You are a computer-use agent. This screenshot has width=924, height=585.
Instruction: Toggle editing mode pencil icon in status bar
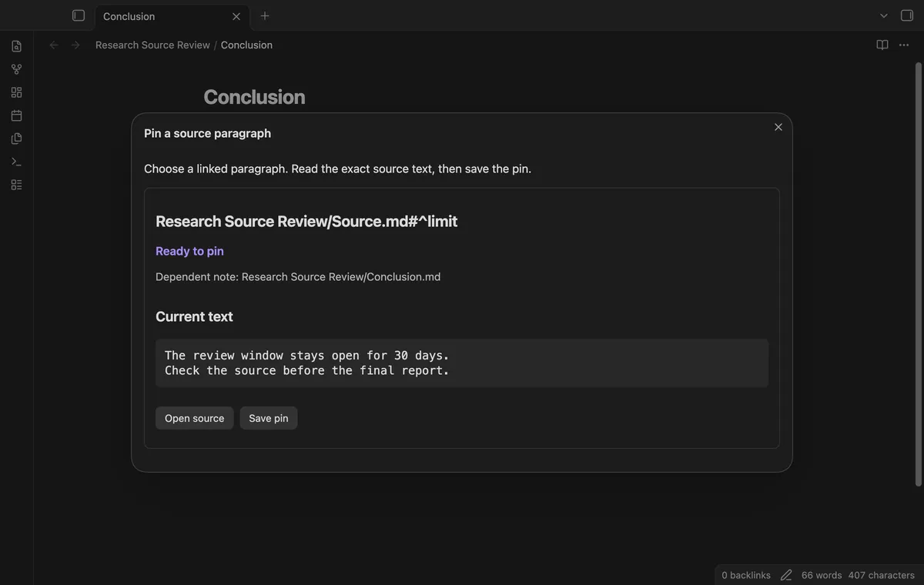786,575
